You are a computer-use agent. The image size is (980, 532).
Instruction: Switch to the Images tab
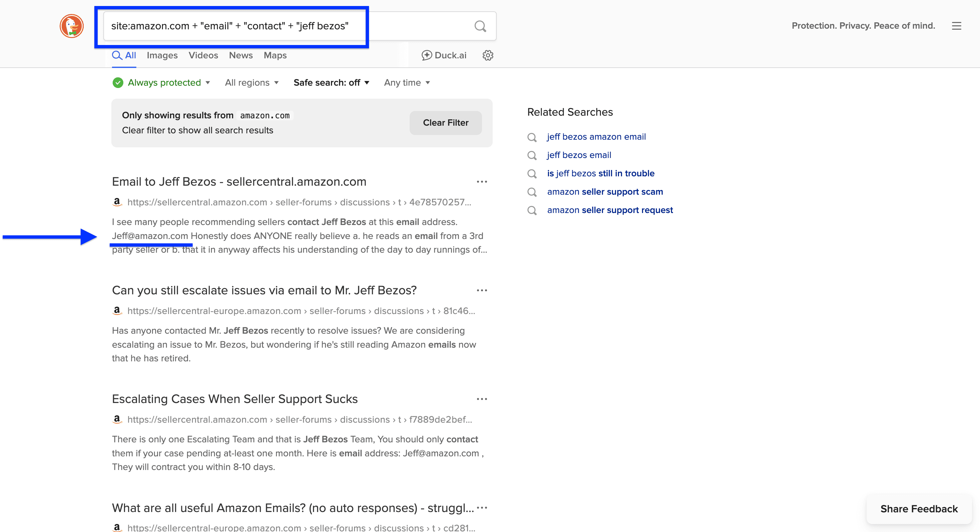162,55
